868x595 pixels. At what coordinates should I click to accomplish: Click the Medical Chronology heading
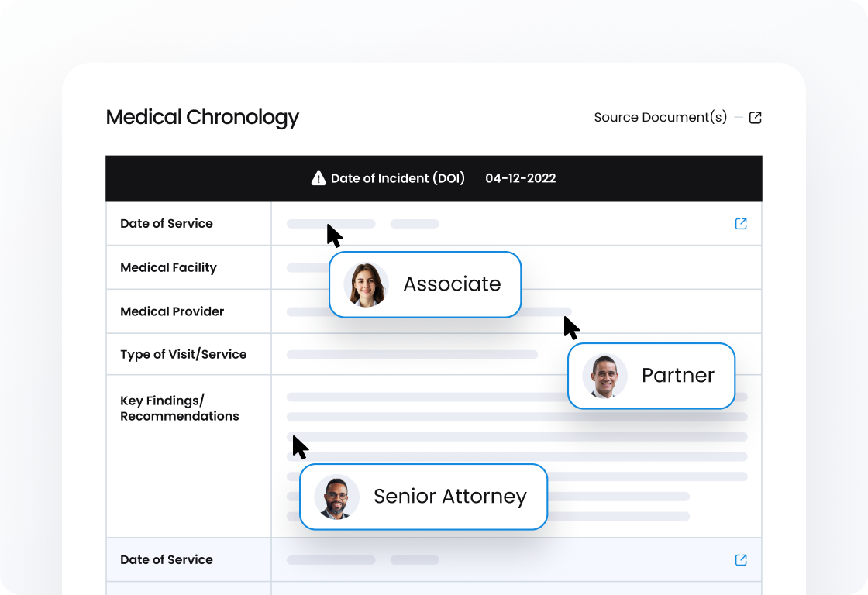(202, 118)
